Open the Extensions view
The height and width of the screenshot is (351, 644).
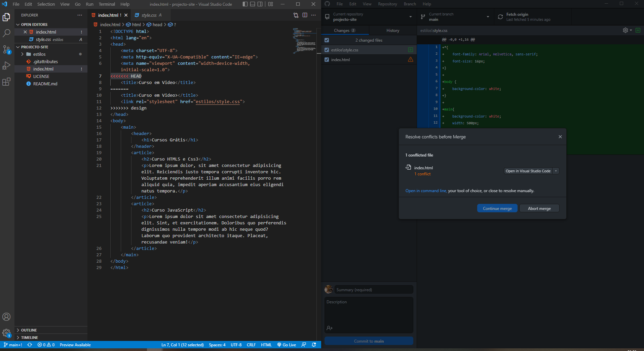click(6, 82)
